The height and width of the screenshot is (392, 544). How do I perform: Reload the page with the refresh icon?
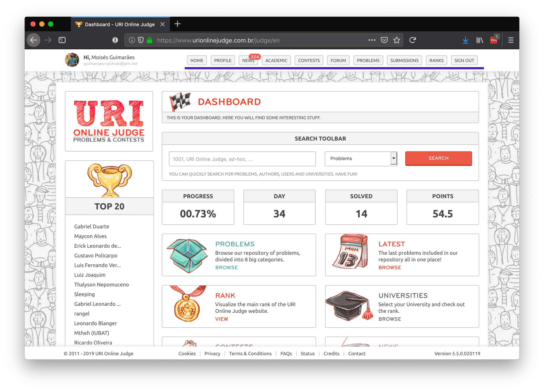coord(413,40)
